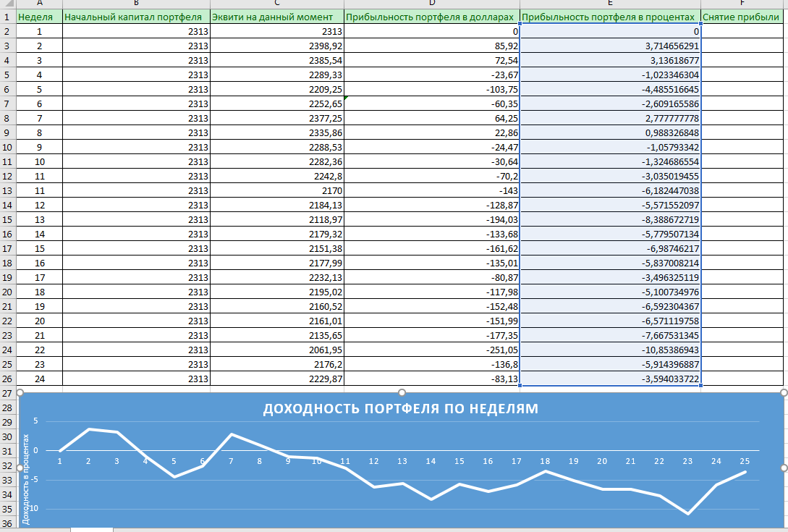Click row header 26
788x532 pixels.
click(x=7, y=379)
